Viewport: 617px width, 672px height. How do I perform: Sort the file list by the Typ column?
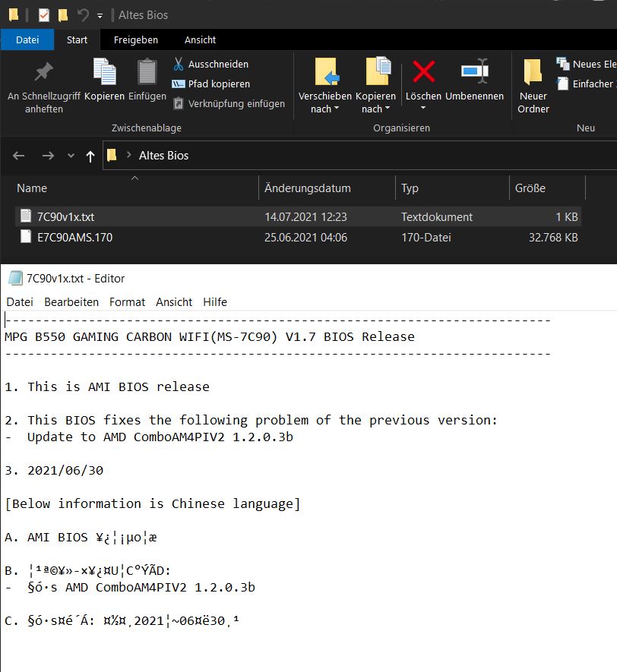452,188
